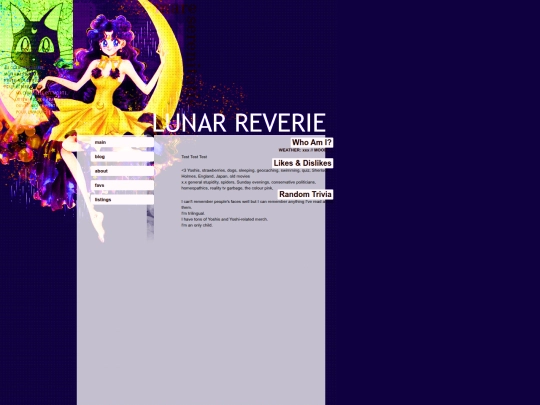The width and height of the screenshot is (540, 405).
Task: Click the "I'm trilingual." line
Action: point(193,214)
